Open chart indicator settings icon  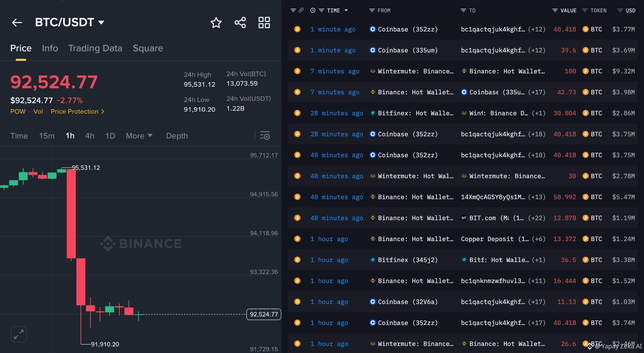265,136
